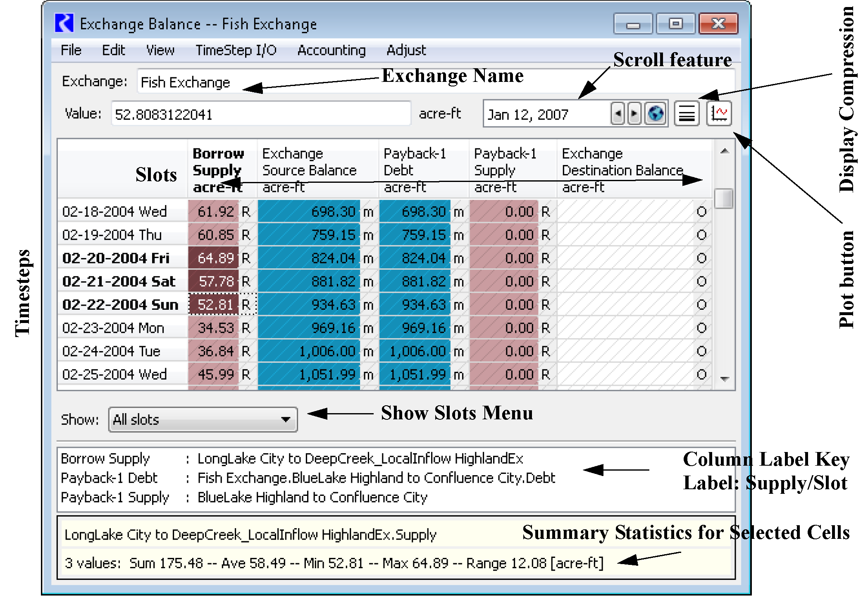Open the File menu
Viewport: 868px width, 598px height.
point(71,50)
